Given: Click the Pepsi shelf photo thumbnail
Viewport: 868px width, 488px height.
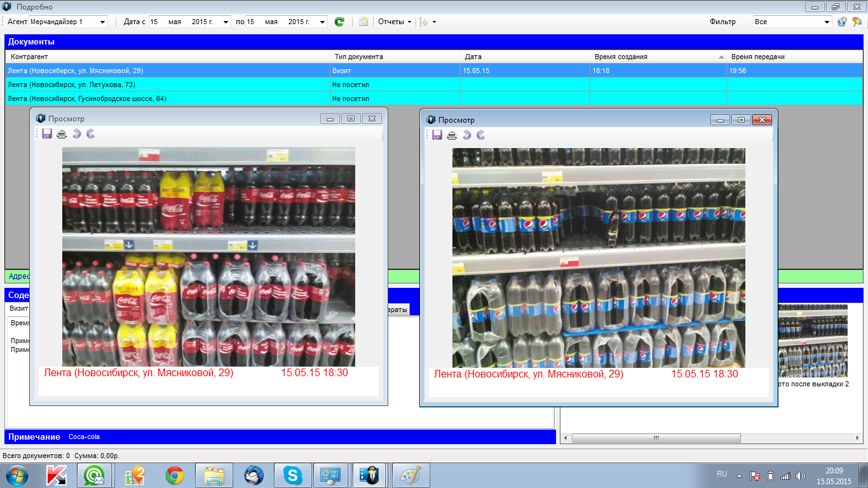Looking at the screenshot, I should [813, 341].
